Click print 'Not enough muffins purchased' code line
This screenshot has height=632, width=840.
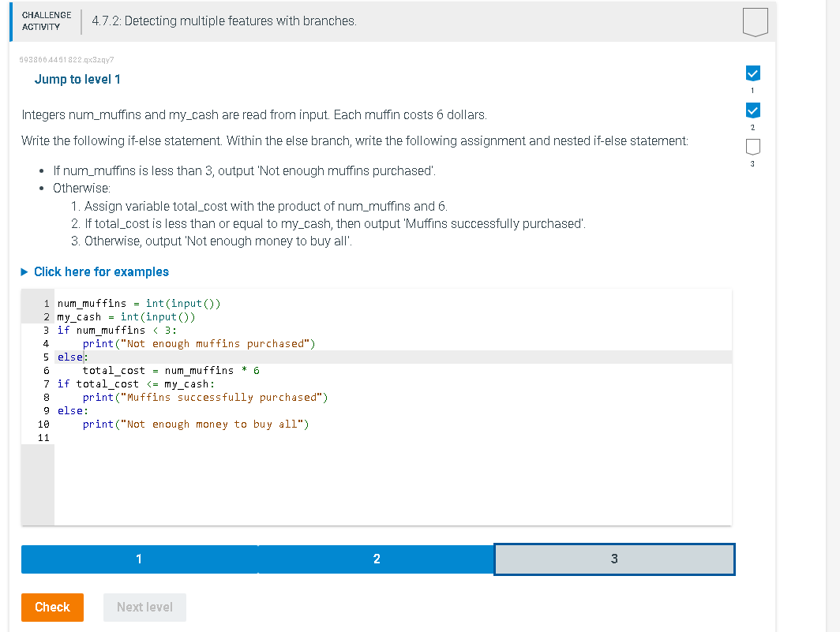[199, 344]
